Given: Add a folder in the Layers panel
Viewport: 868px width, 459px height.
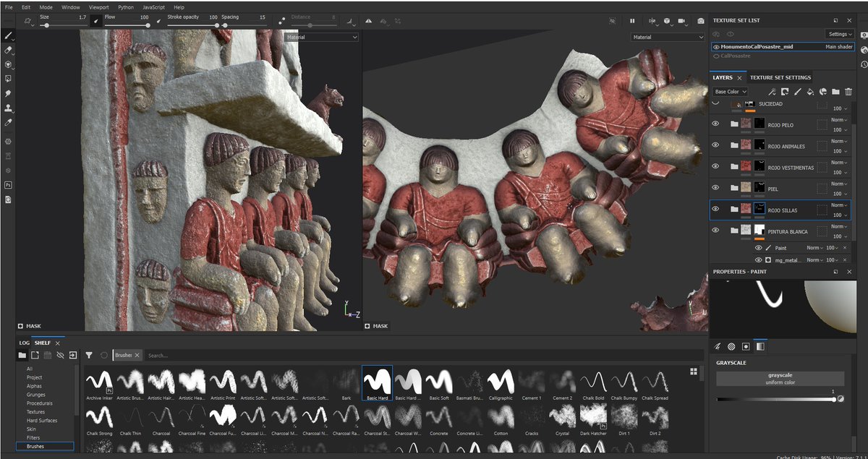Looking at the screenshot, I should 835,92.
